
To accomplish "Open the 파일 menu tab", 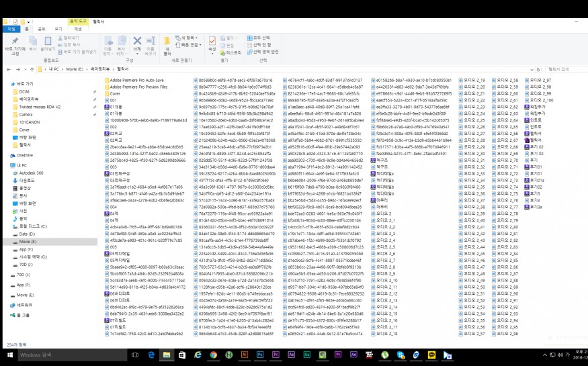I will (x=11, y=29).
